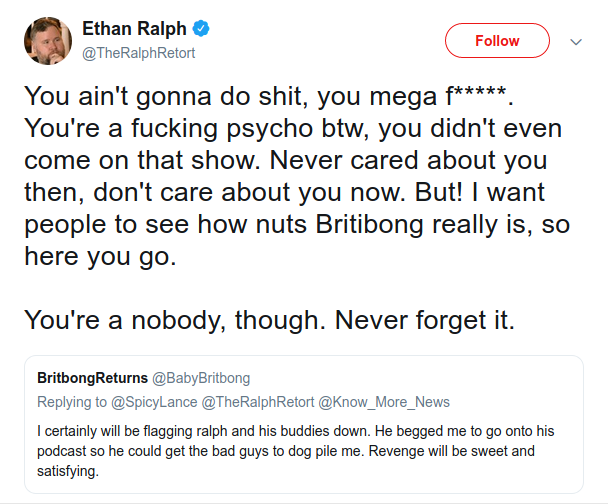Visit the @BabyBritbong handle

[201, 378]
